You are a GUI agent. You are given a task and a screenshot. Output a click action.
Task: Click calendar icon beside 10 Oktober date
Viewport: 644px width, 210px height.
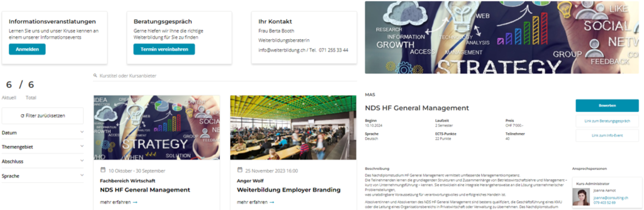pos(103,170)
